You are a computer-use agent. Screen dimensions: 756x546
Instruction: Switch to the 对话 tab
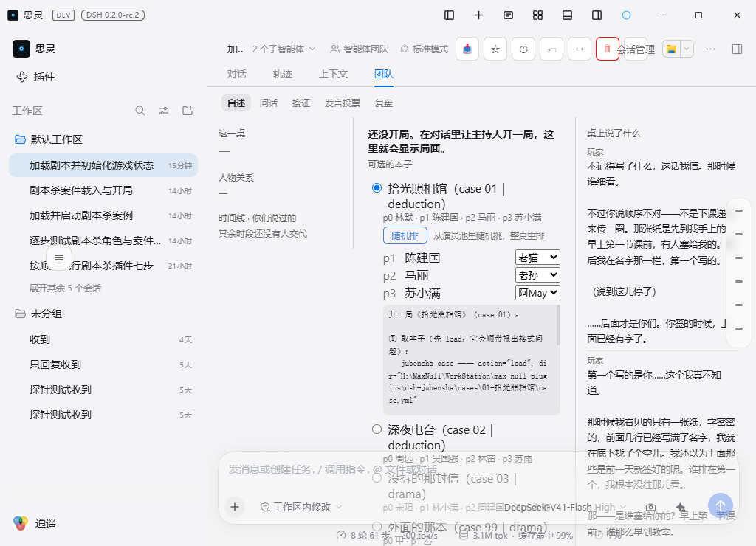pyautogui.click(x=237, y=74)
